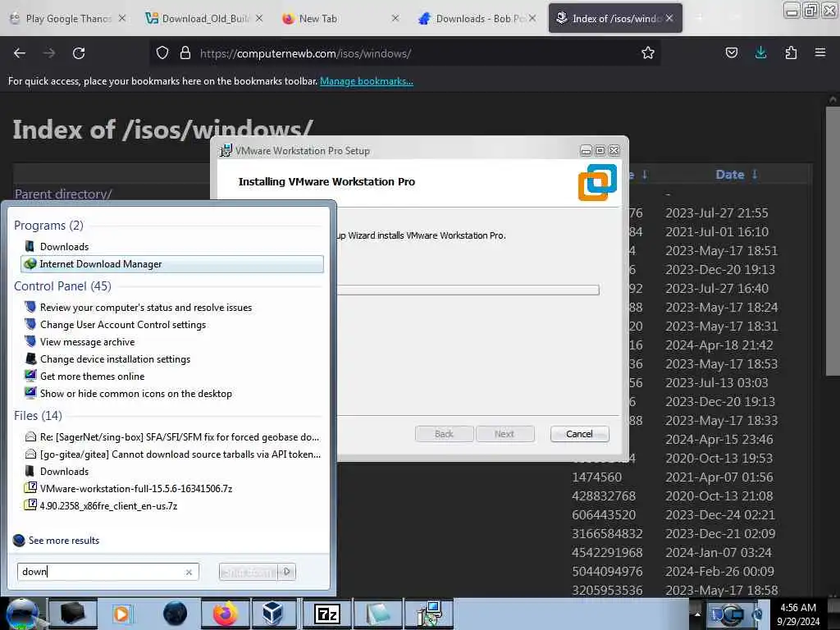Open the Firefox hamburger menu
The height and width of the screenshot is (630, 840).
819,52
